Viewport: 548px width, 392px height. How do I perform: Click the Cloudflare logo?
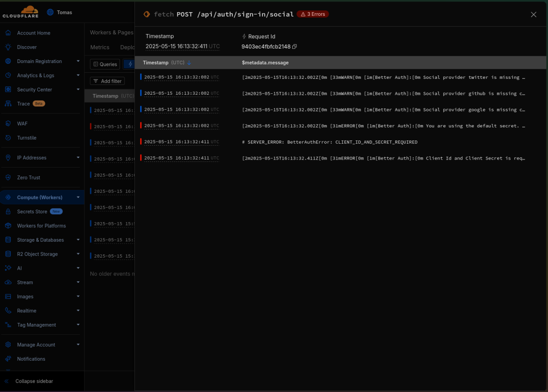(x=21, y=12)
